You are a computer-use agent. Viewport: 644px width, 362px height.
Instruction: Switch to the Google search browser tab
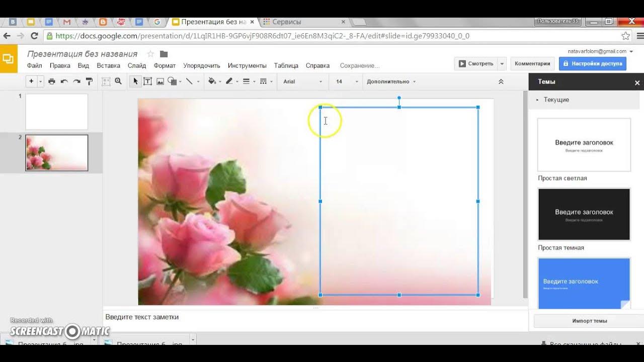pos(157,22)
